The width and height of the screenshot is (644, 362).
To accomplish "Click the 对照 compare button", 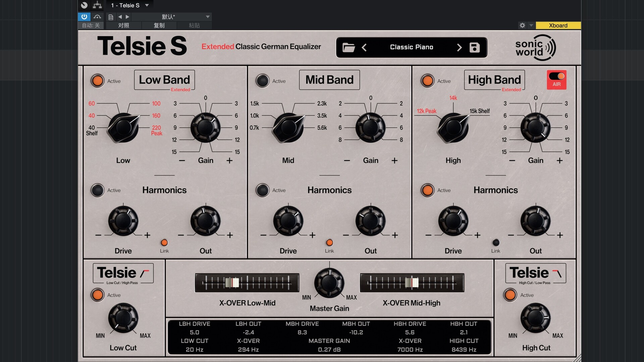I will point(123,25).
